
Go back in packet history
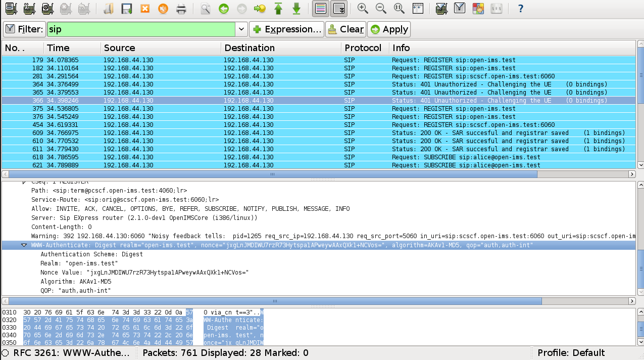[223, 8]
